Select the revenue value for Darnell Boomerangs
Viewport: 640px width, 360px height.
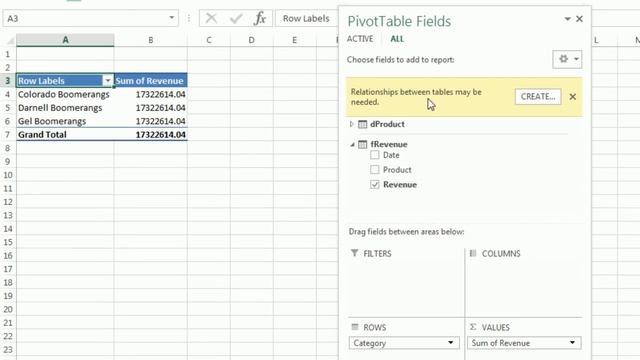151,108
